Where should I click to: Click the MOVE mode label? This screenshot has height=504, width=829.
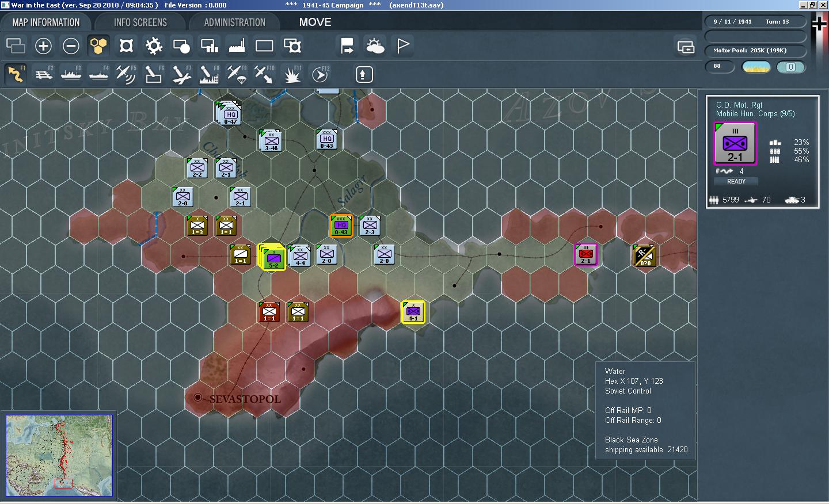(315, 22)
